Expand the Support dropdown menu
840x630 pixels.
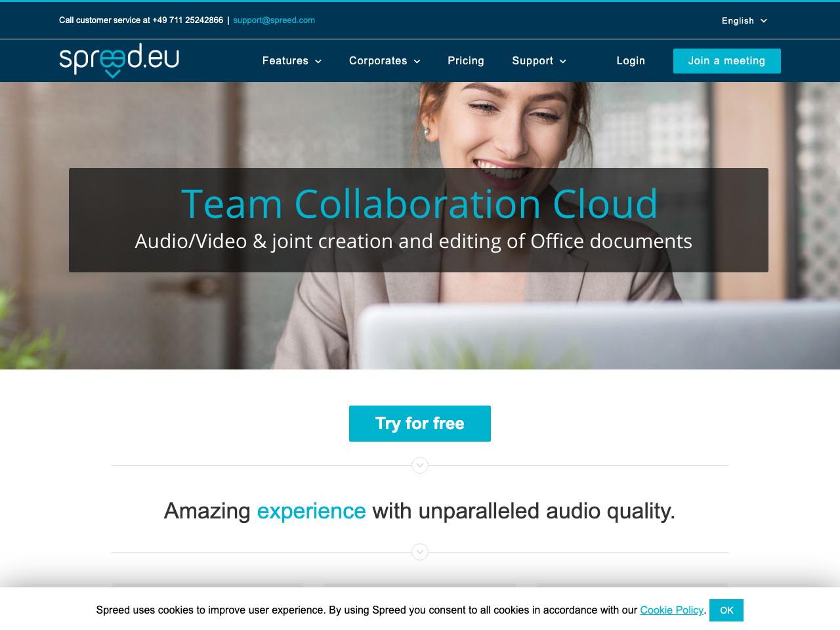click(539, 61)
